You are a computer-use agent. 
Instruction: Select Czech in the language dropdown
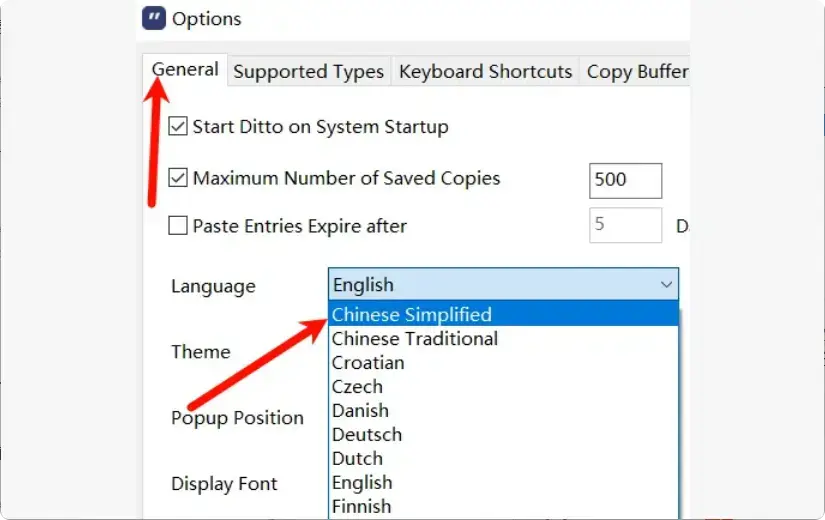357,387
